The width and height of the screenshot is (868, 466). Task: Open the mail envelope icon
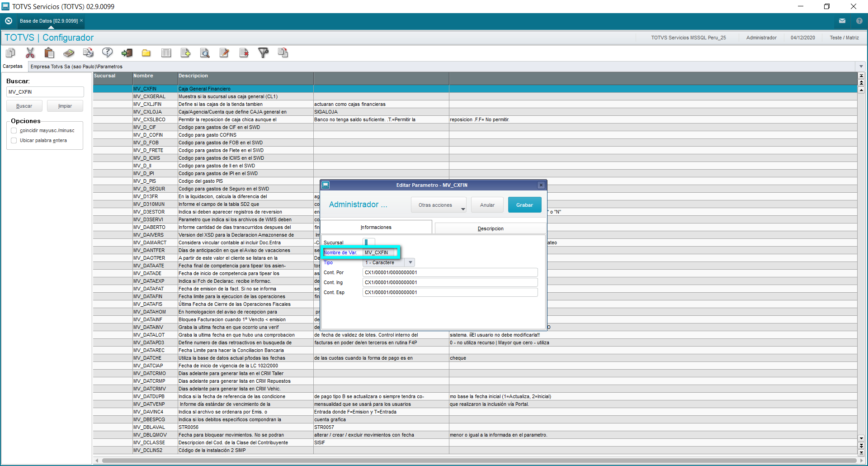[x=842, y=21]
